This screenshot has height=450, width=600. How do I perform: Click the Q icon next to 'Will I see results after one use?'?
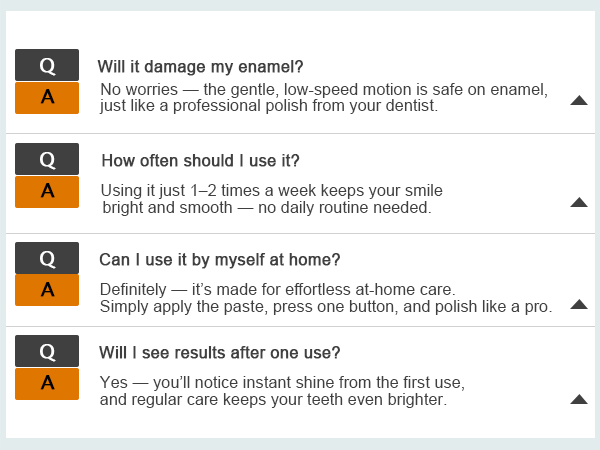(x=47, y=351)
